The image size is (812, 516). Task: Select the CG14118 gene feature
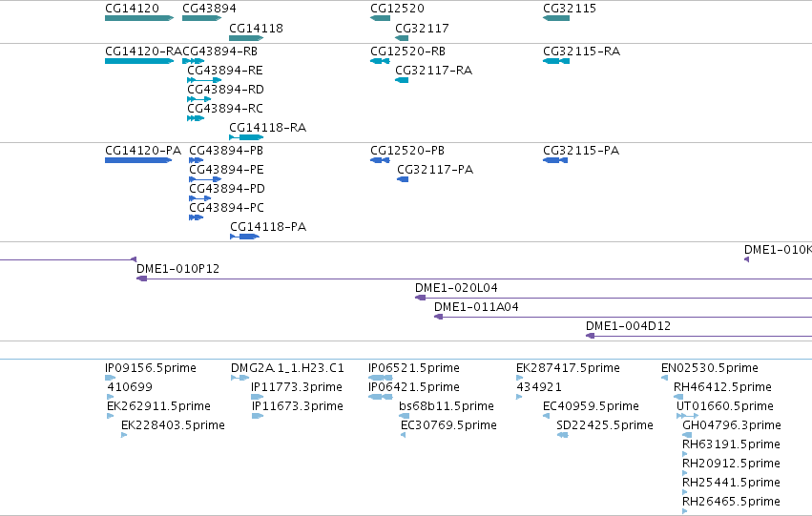tap(246, 38)
